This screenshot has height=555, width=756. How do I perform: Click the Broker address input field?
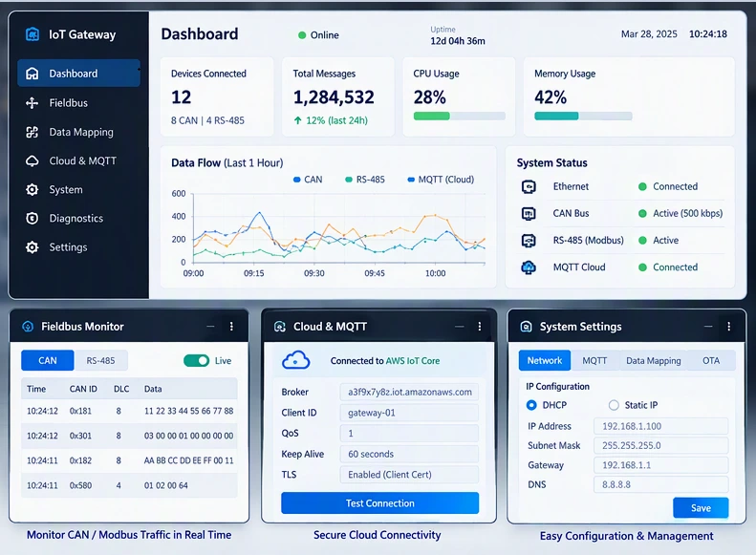409,393
